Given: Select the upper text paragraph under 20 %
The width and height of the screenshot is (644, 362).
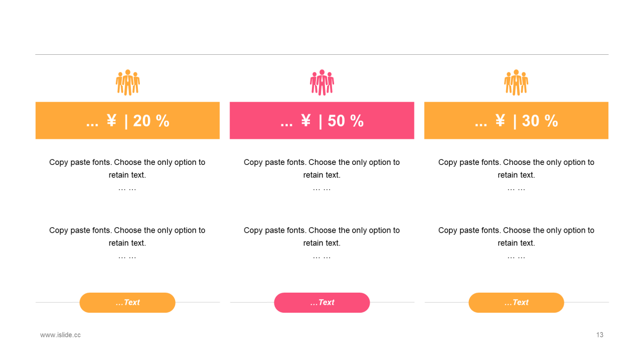Looking at the screenshot, I should tap(127, 169).
